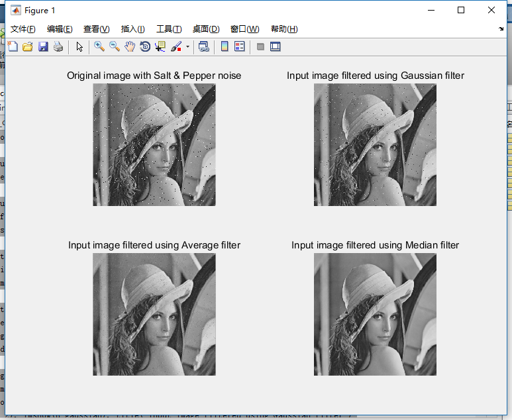
Task: Click the Hide Plot Tools icon
Action: tap(260, 46)
